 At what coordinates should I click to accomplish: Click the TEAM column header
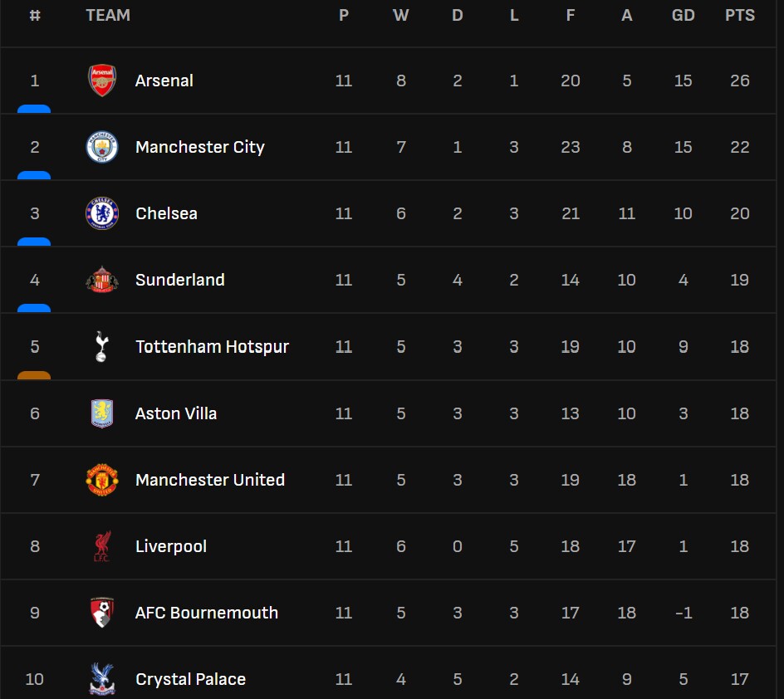click(108, 15)
